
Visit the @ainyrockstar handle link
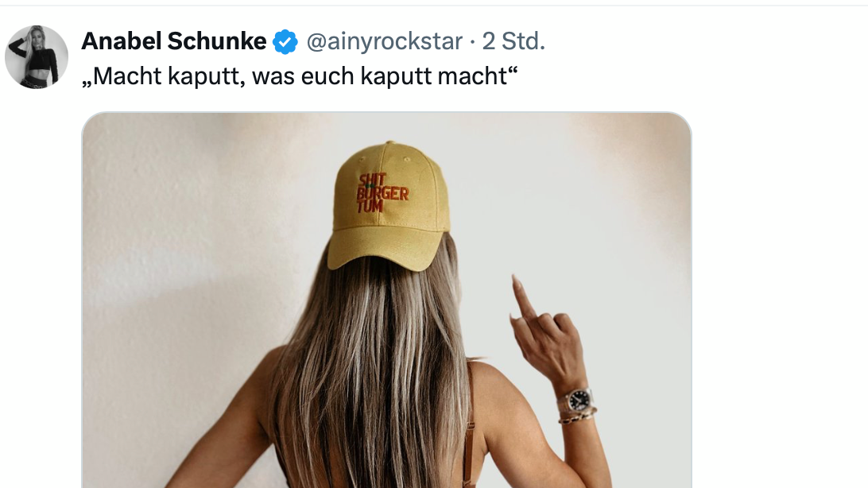(384, 41)
